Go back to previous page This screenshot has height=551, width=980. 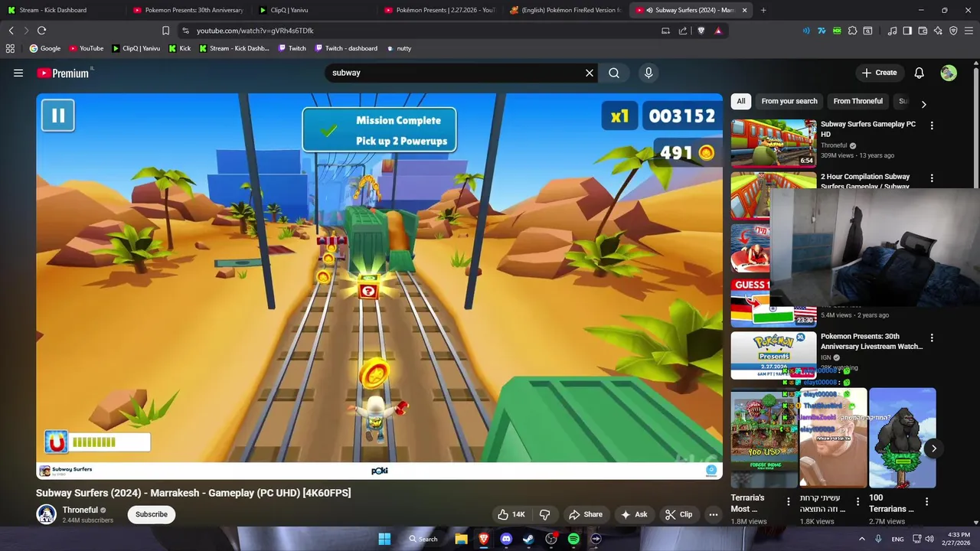coord(11,31)
